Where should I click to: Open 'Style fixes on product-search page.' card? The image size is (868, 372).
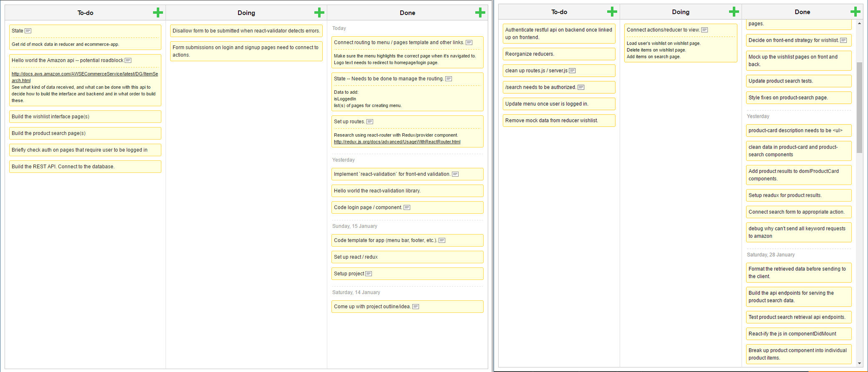tap(799, 98)
